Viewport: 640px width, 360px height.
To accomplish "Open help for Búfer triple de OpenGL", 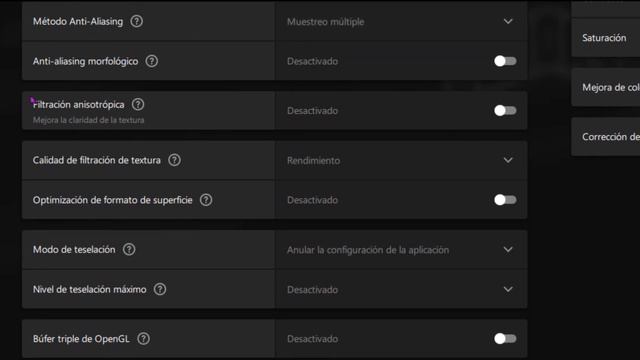I will tap(143, 339).
